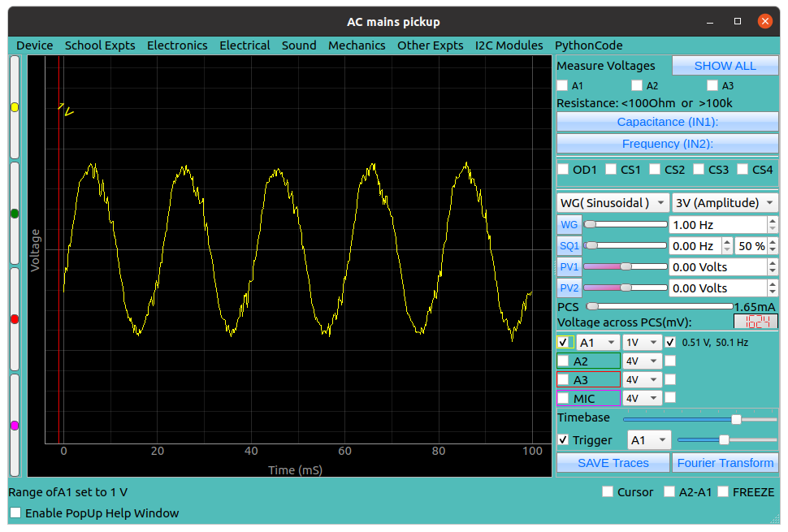Expand the A1 range 1V dropdown
The image size is (788, 532).
click(641, 343)
